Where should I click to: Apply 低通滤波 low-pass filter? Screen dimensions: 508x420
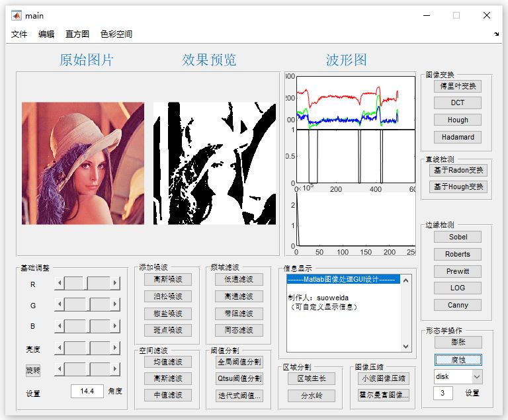tap(239, 279)
